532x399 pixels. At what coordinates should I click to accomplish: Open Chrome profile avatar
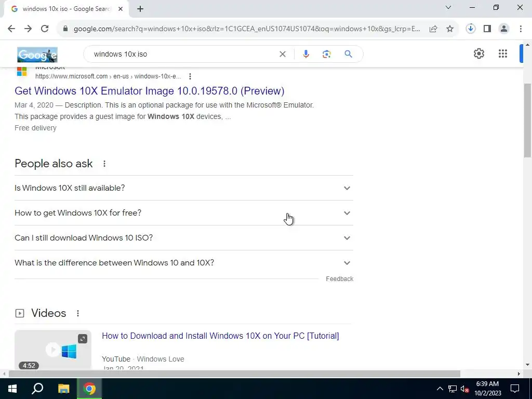click(x=504, y=29)
